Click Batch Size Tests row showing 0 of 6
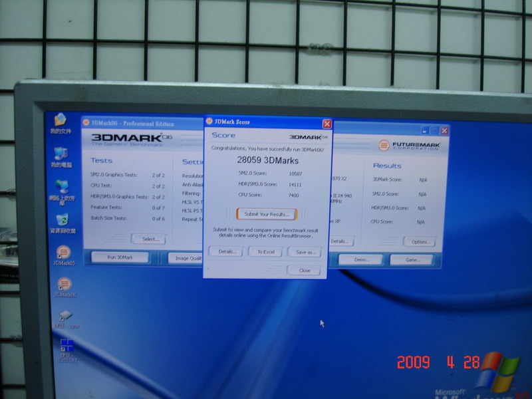The image size is (532, 399). point(128,218)
